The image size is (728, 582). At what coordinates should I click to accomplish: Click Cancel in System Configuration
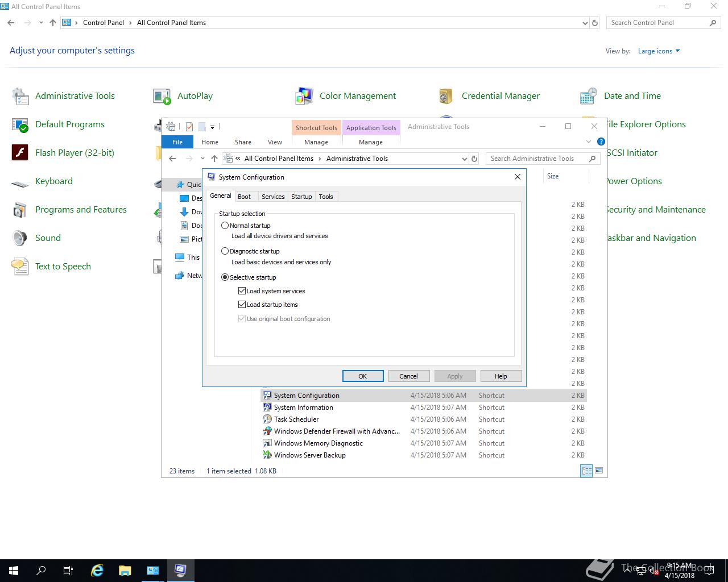point(408,376)
